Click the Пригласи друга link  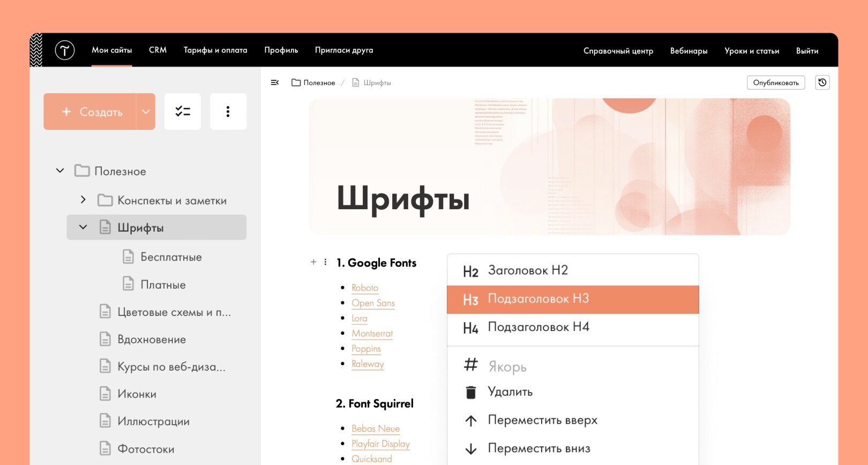[x=344, y=50]
